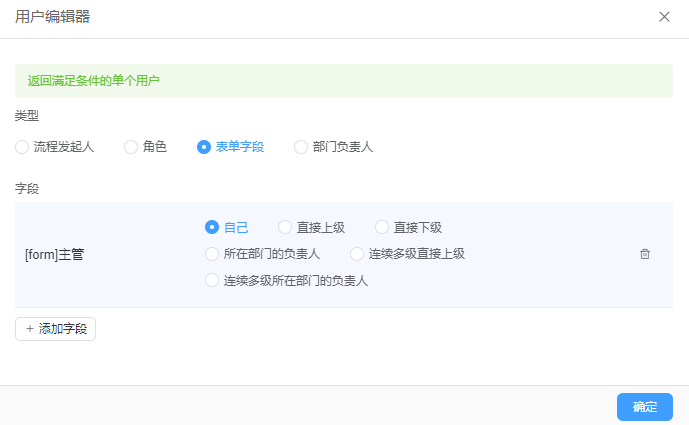Click the plus icon beside 添加字段
Screen dimensions: 689x425
point(29,328)
